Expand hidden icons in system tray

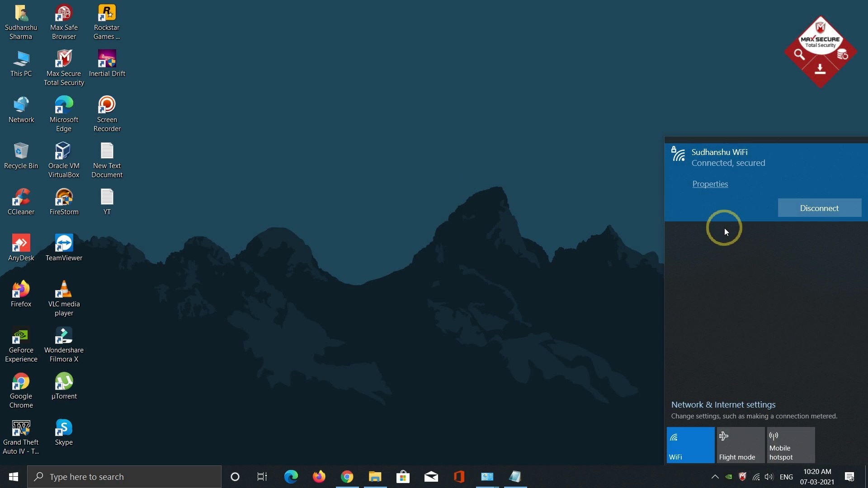point(715,477)
